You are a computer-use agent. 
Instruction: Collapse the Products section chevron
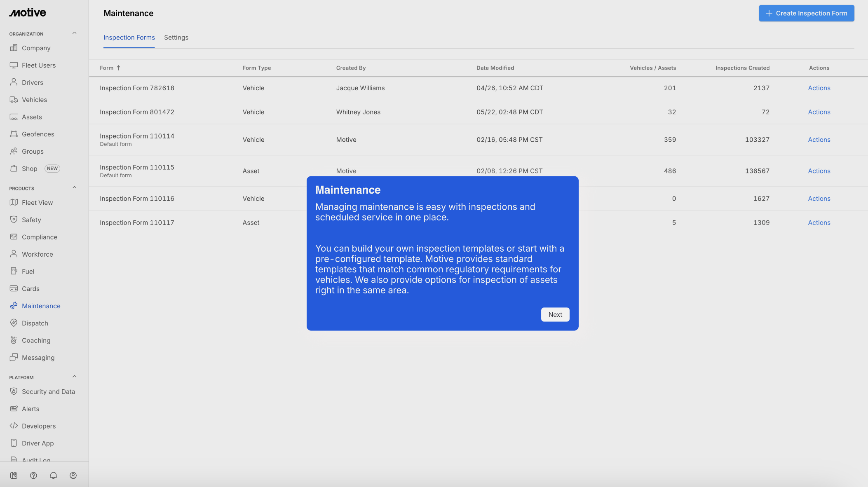(75, 188)
